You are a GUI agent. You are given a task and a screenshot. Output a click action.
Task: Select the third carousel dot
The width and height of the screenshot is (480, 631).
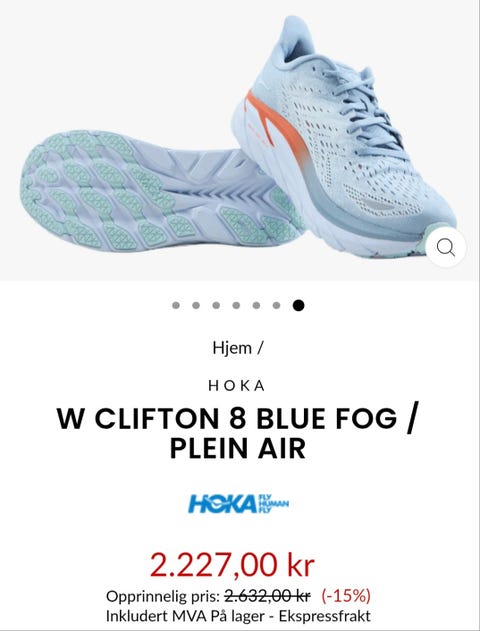pyautogui.click(x=216, y=305)
